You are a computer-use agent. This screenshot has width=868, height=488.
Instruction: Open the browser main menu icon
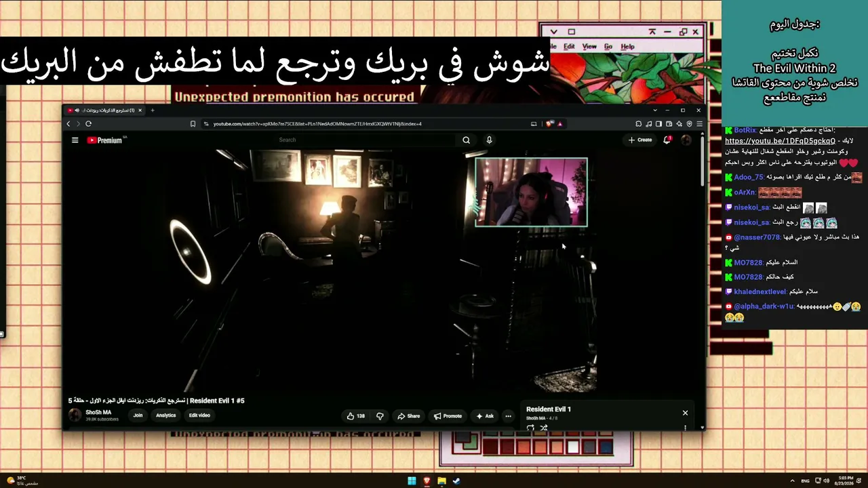pos(699,124)
